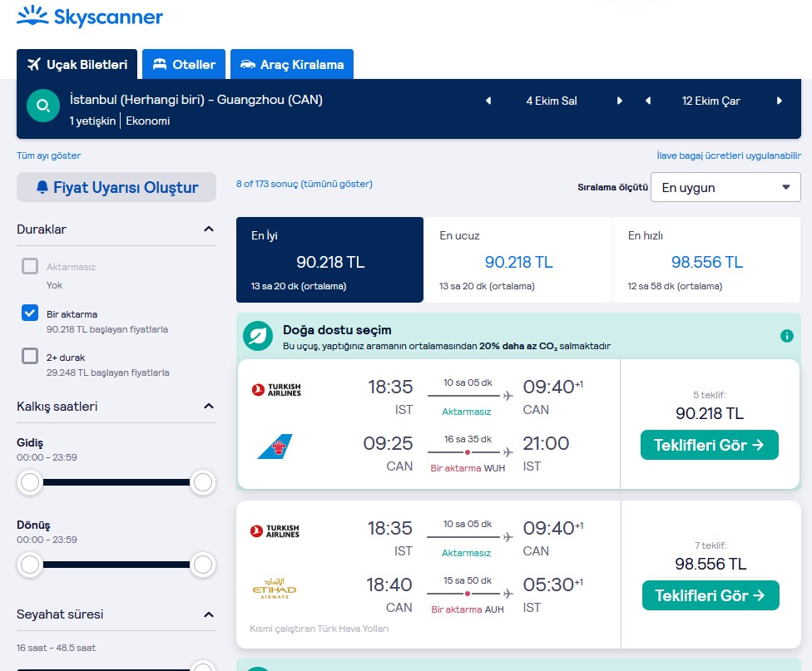This screenshot has height=671, width=812.
Task: Click China Southern logo on the 09:25 return
Action: (275, 447)
